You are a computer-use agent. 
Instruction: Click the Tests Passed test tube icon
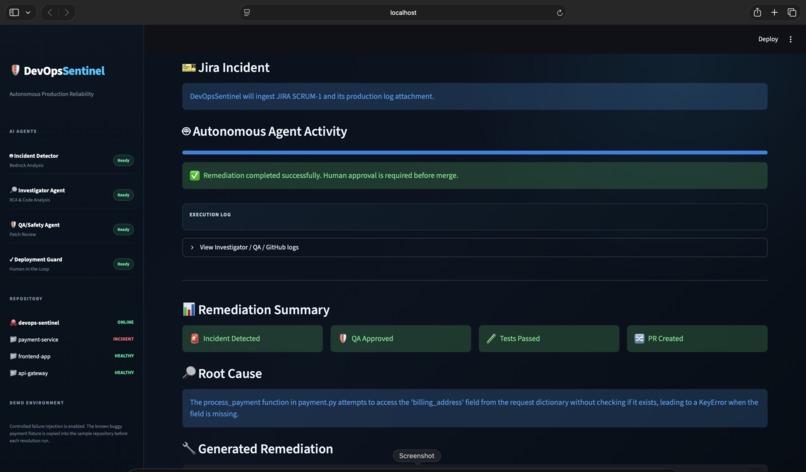pyautogui.click(x=491, y=338)
